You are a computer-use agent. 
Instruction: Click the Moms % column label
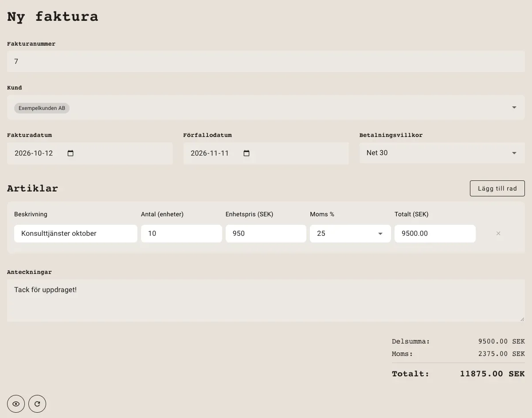point(322,214)
